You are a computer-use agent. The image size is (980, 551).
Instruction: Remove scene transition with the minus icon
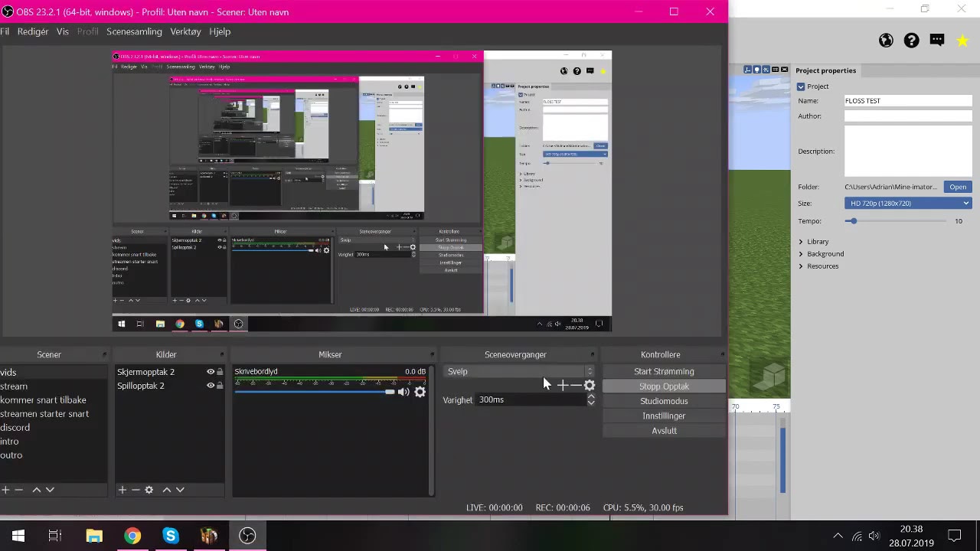tap(576, 386)
